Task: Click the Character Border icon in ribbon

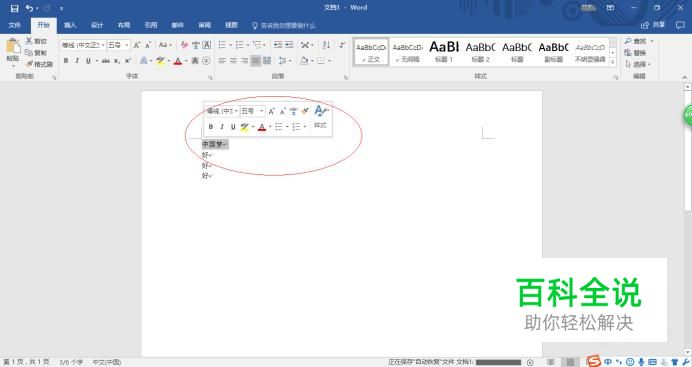Action: [207, 45]
